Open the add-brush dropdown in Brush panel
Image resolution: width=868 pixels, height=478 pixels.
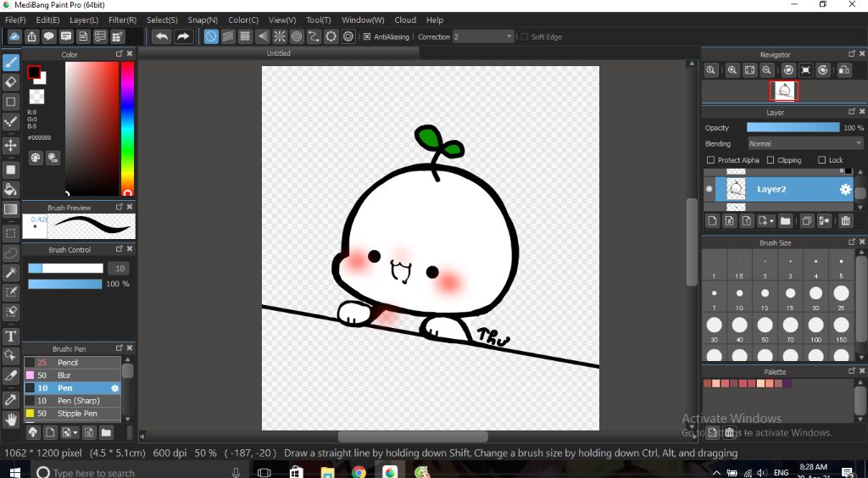[70, 432]
